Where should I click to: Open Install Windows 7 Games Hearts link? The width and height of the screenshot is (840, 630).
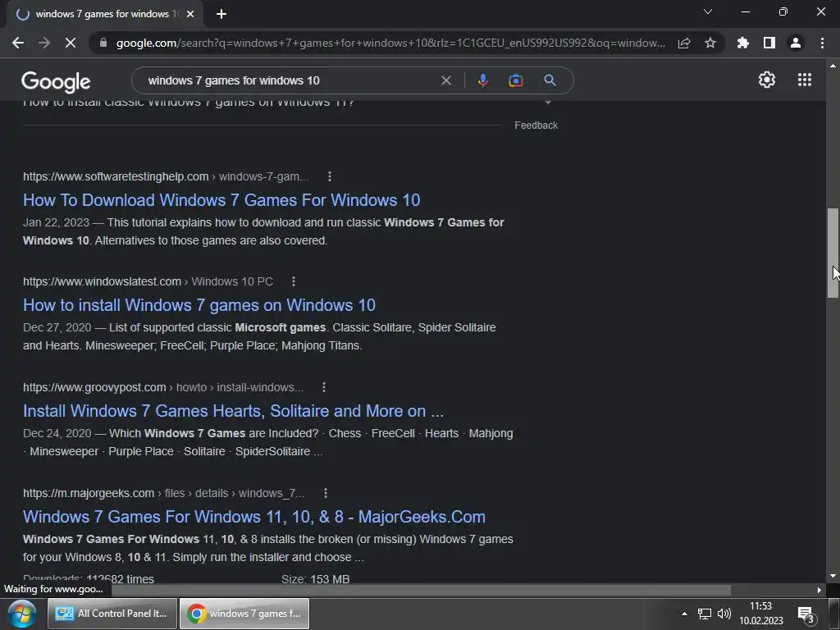[x=233, y=411]
